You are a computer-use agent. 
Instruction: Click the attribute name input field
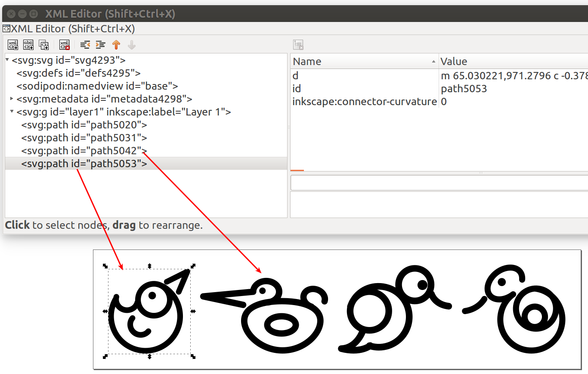coord(439,183)
